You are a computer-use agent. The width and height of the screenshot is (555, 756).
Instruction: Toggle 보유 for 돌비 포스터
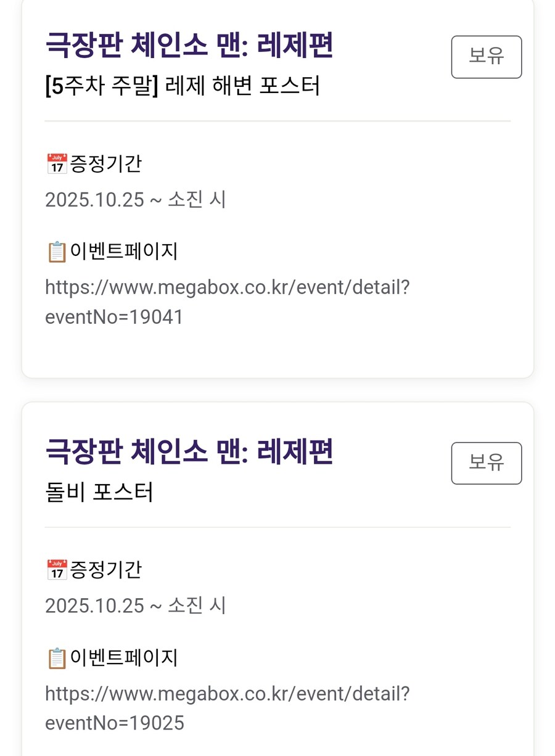point(486,463)
